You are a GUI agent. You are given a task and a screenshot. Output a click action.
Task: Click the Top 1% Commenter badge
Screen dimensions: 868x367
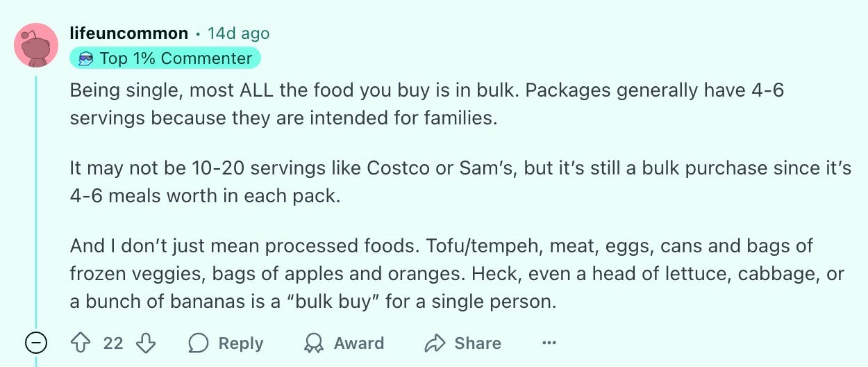coord(165,58)
